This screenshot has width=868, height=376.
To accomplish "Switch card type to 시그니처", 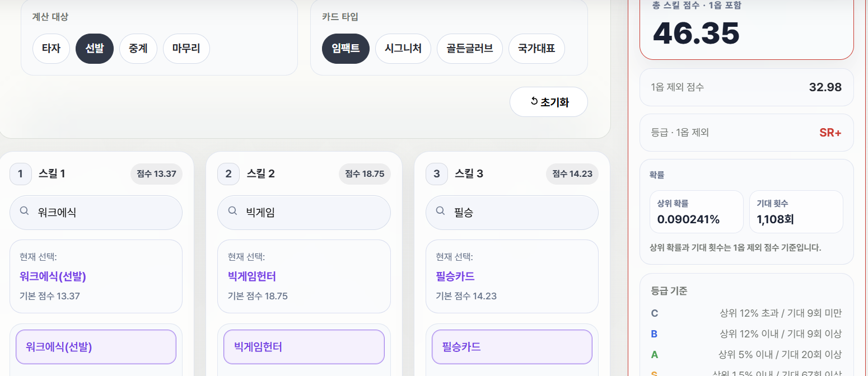I will tap(403, 49).
